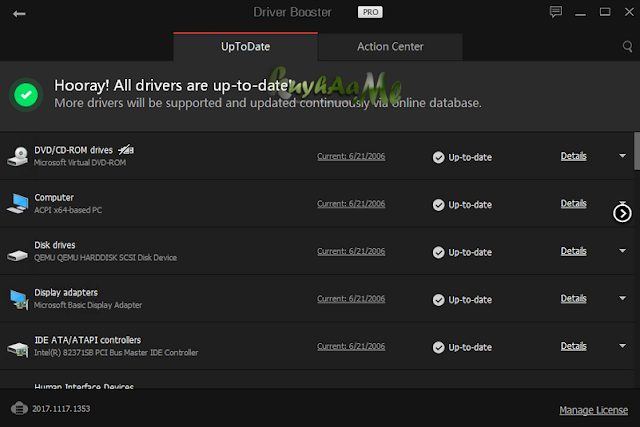Click Current date link for DVD/CD-ROM drives
640x427 pixels.
pos(351,156)
